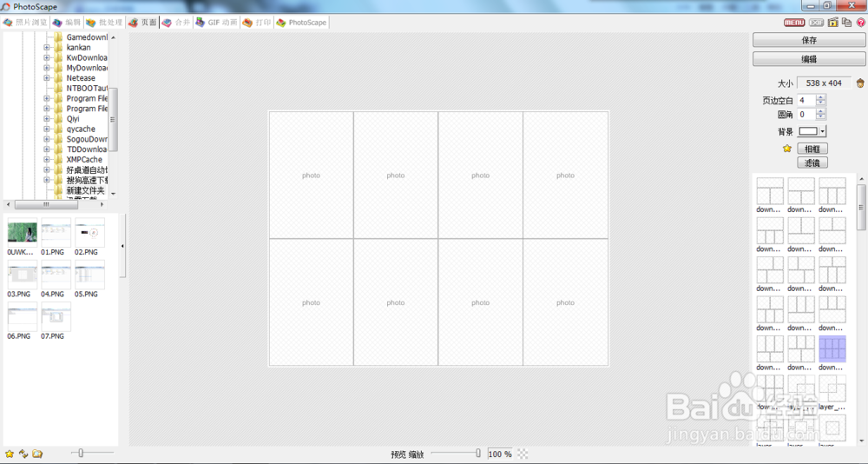Screen dimensions: 868x464
Task: Open help via the red question mark icon
Action: coord(861,23)
